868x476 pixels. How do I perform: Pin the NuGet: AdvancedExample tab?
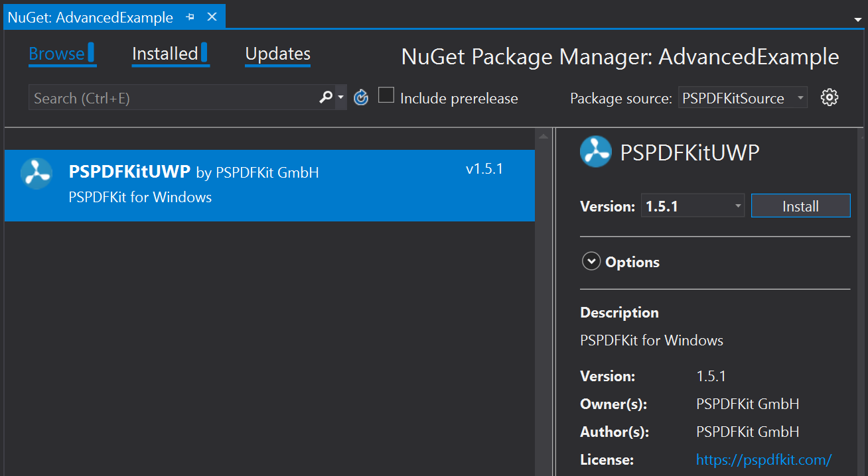click(190, 17)
